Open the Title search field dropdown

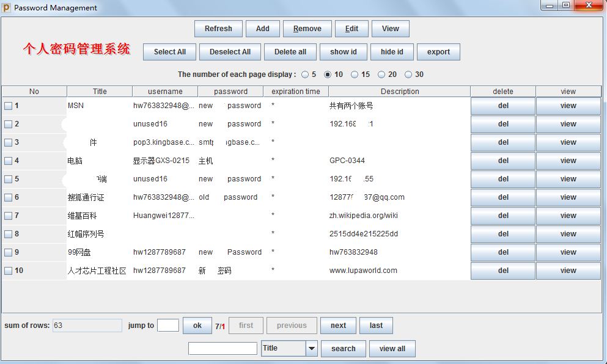click(312, 349)
